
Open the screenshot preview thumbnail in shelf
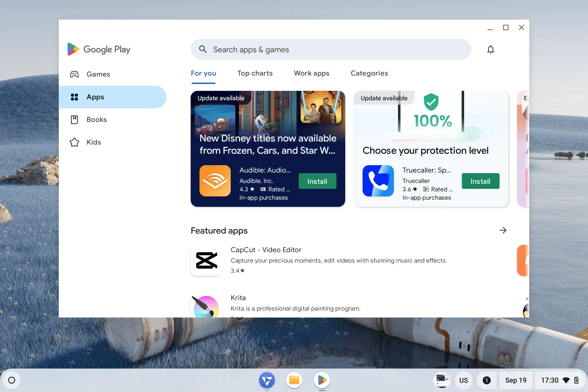coord(442,380)
